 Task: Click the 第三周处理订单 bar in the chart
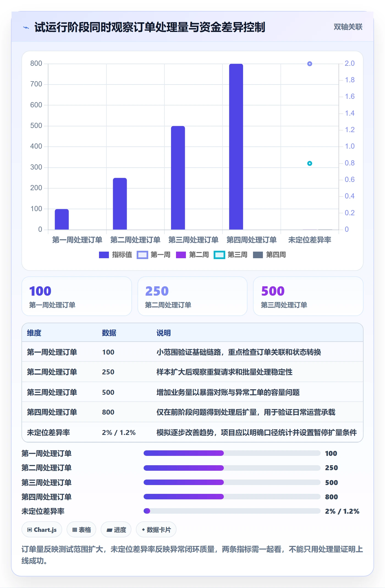click(x=178, y=178)
